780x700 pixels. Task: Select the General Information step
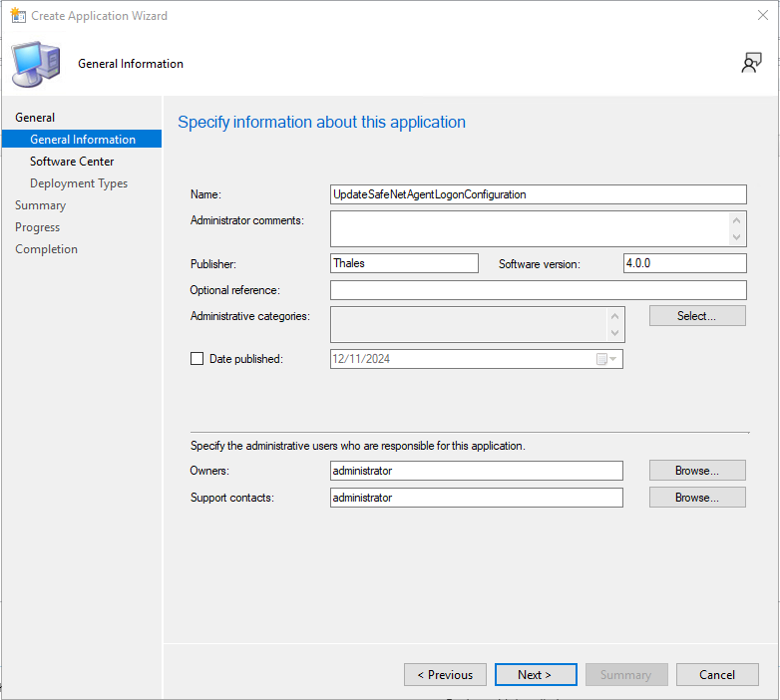pyautogui.click(x=83, y=140)
